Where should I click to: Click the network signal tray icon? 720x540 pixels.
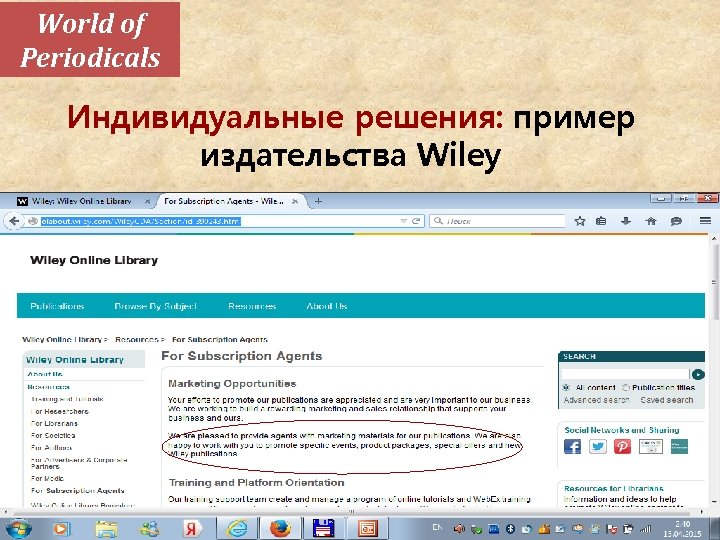646,529
